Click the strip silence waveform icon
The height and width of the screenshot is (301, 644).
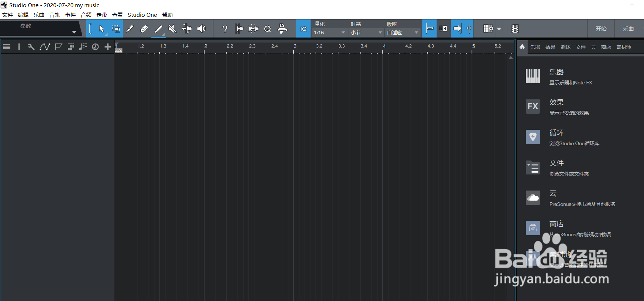239,29
